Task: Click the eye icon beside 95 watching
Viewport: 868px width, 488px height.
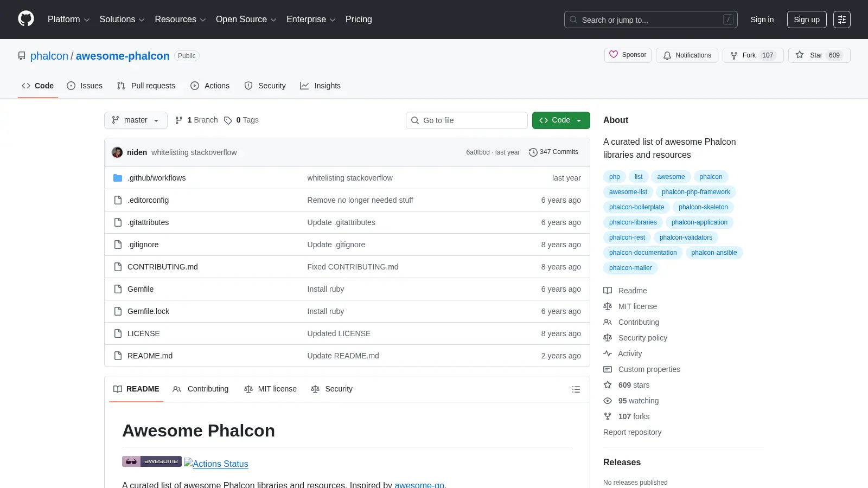Action: tap(608, 401)
